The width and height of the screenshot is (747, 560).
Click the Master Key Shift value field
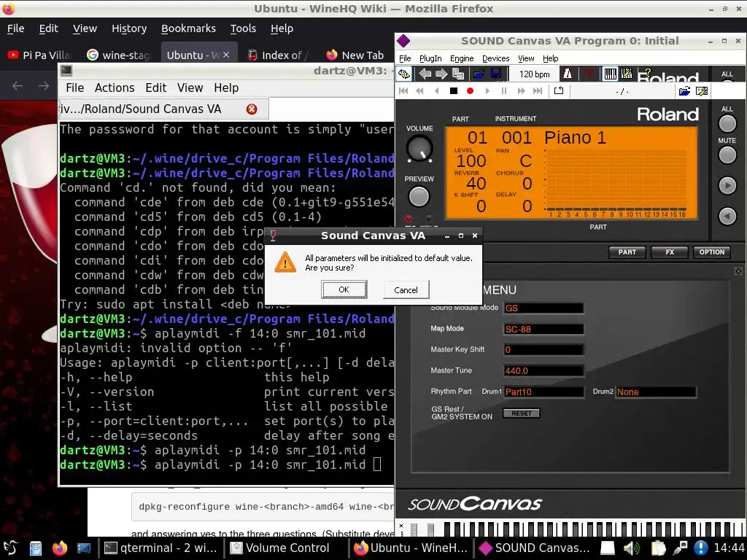(x=543, y=350)
